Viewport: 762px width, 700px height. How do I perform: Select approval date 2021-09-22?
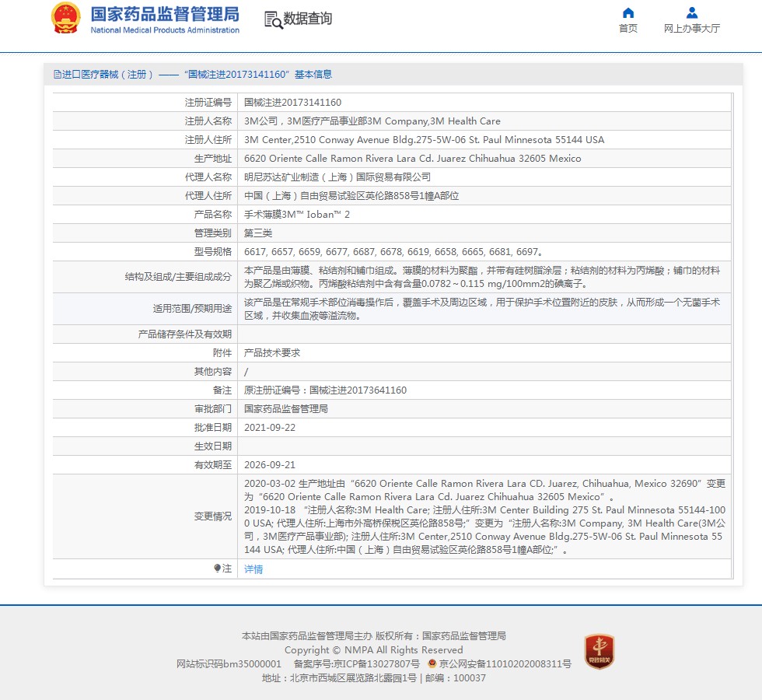270,428
